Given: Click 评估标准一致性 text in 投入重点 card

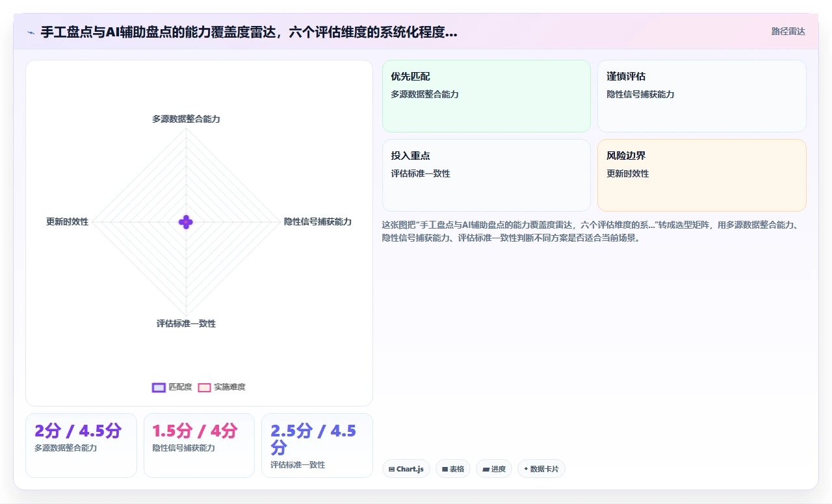Looking at the screenshot, I should [421, 173].
